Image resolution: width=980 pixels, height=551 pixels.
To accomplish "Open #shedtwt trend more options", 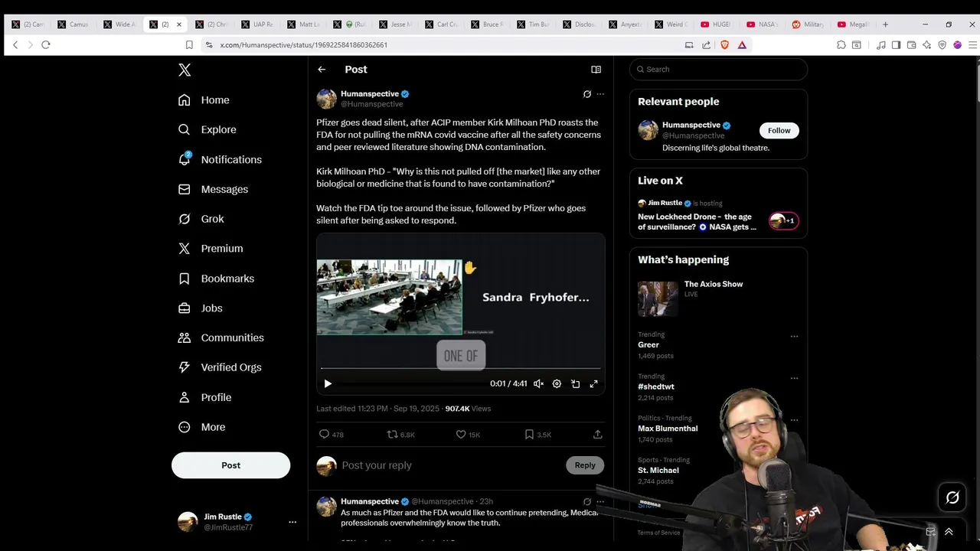I will [x=794, y=378].
